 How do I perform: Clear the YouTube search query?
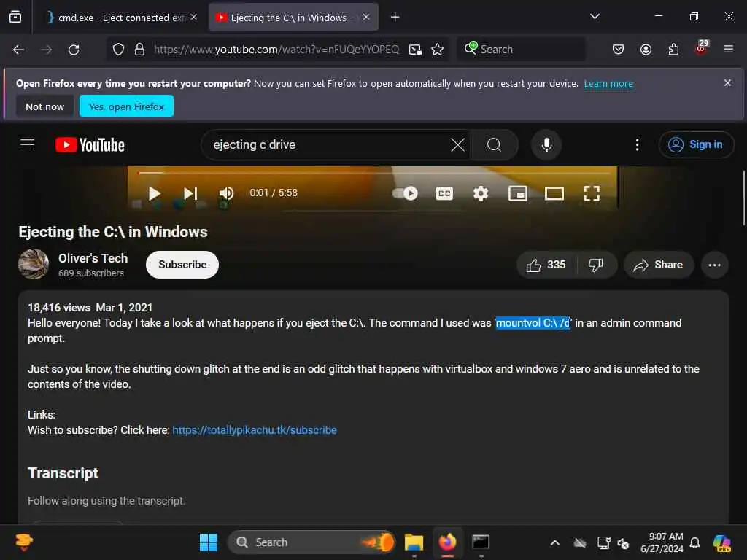[457, 145]
